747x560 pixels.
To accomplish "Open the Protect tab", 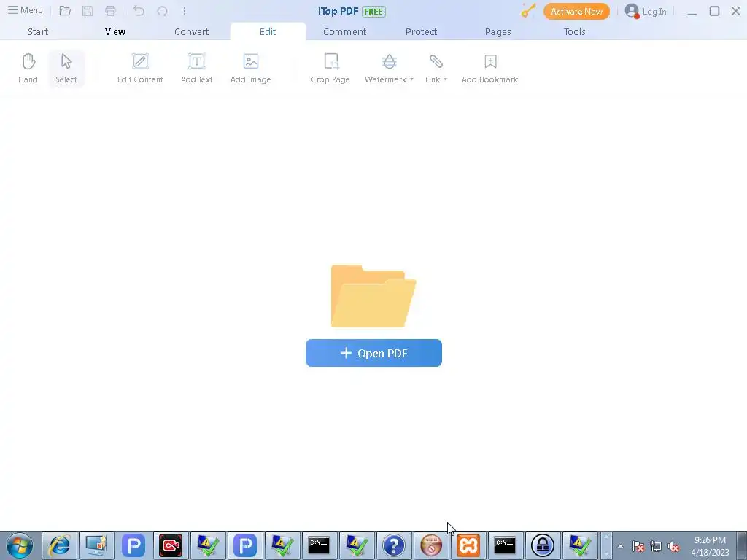I will (421, 31).
